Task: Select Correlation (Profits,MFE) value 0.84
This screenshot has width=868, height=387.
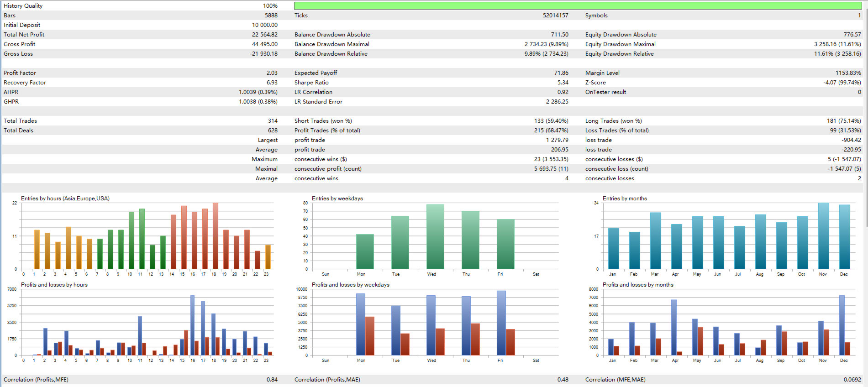Action: 272,380
